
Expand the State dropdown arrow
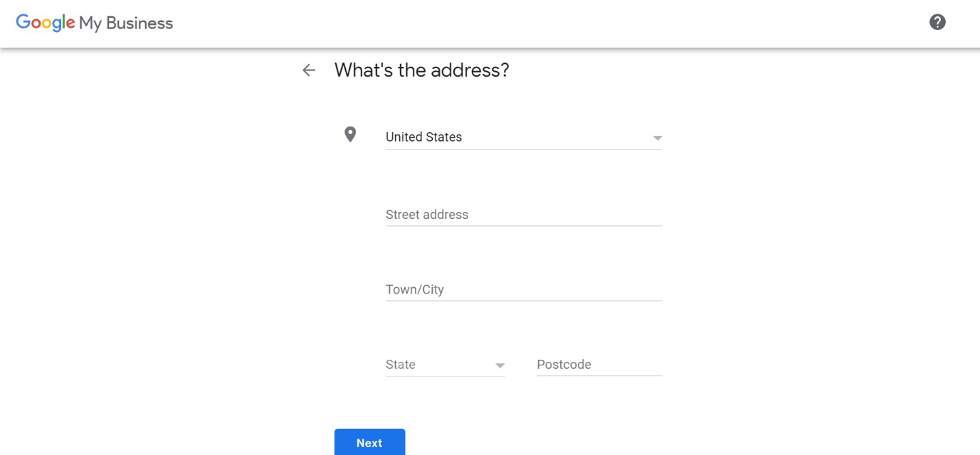[x=500, y=365]
